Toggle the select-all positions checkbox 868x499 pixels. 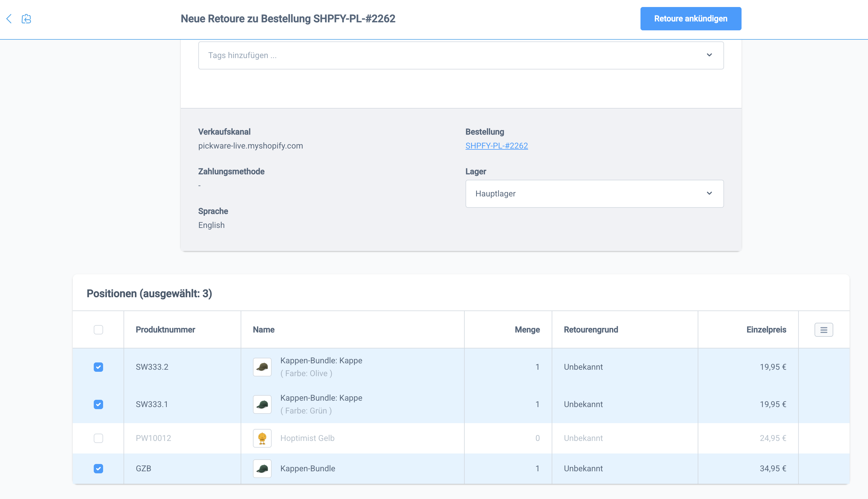point(98,330)
